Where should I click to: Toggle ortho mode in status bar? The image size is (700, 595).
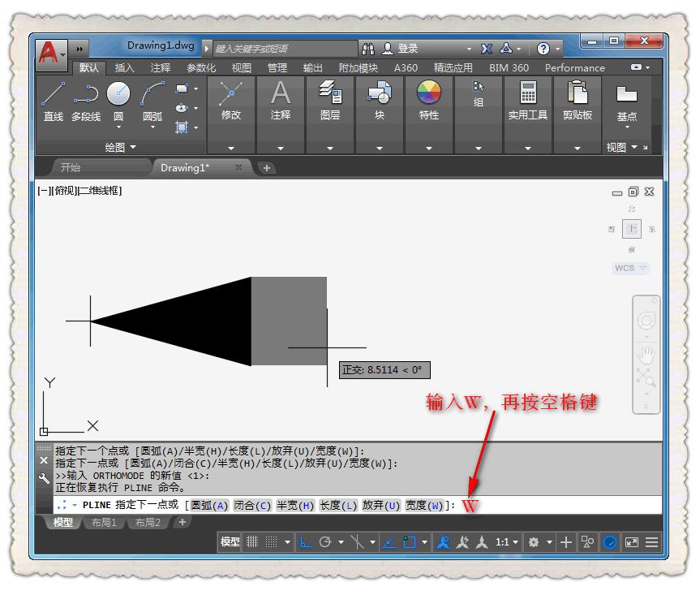(x=305, y=542)
